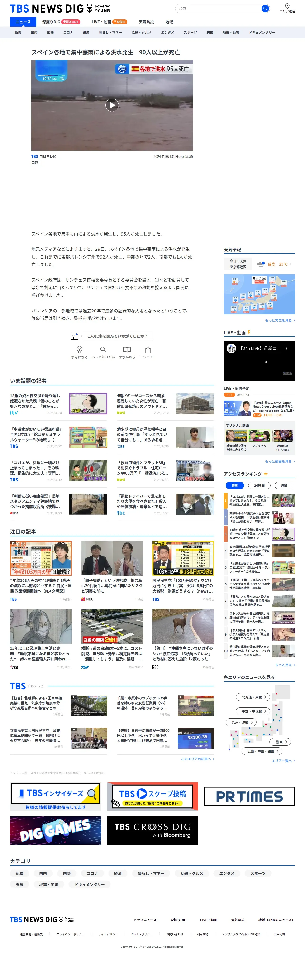The width and height of the screenshot is (305, 980).
Task: Open the 昼のニュース LIVE schedule item
Action: tap(259, 409)
